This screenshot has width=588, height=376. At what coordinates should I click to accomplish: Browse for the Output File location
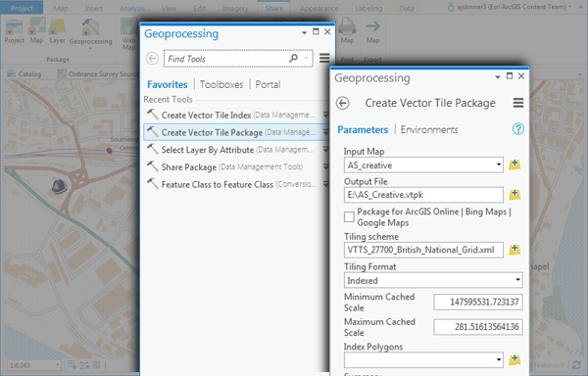coord(514,195)
